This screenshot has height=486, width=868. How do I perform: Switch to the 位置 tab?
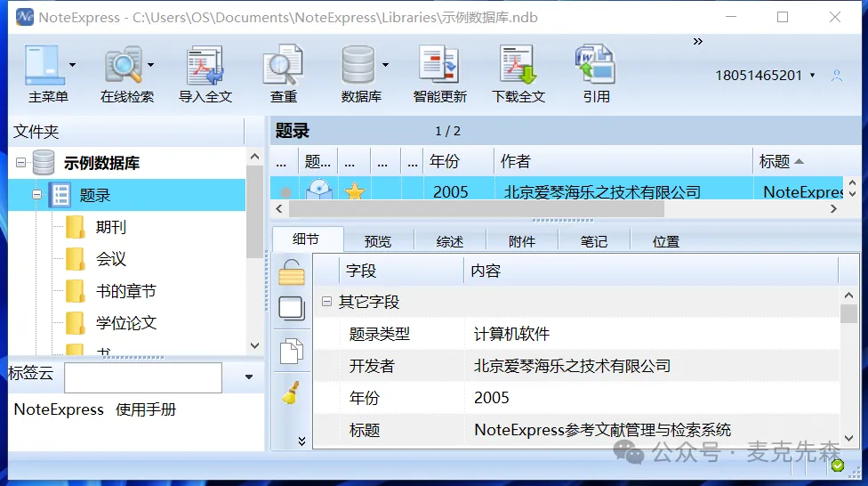click(666, 241)
